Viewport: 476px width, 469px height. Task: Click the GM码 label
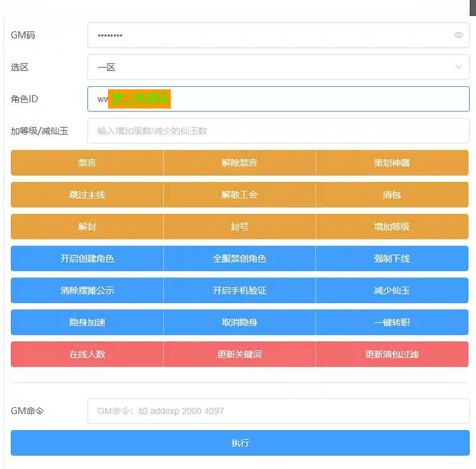[23, 35]
